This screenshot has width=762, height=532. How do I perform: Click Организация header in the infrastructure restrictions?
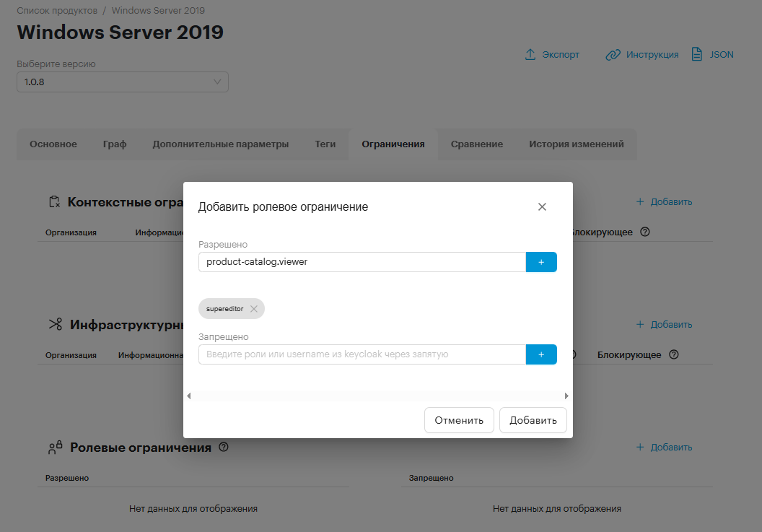71,355
